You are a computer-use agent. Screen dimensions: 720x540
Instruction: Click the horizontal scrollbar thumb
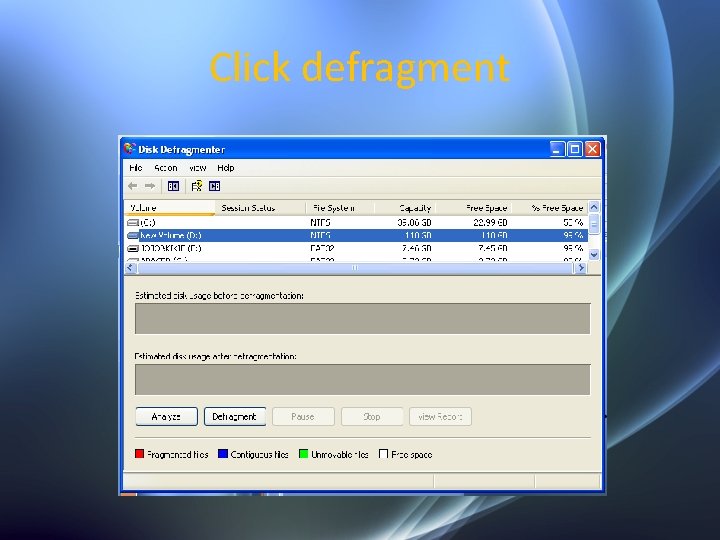click(355, 267)
